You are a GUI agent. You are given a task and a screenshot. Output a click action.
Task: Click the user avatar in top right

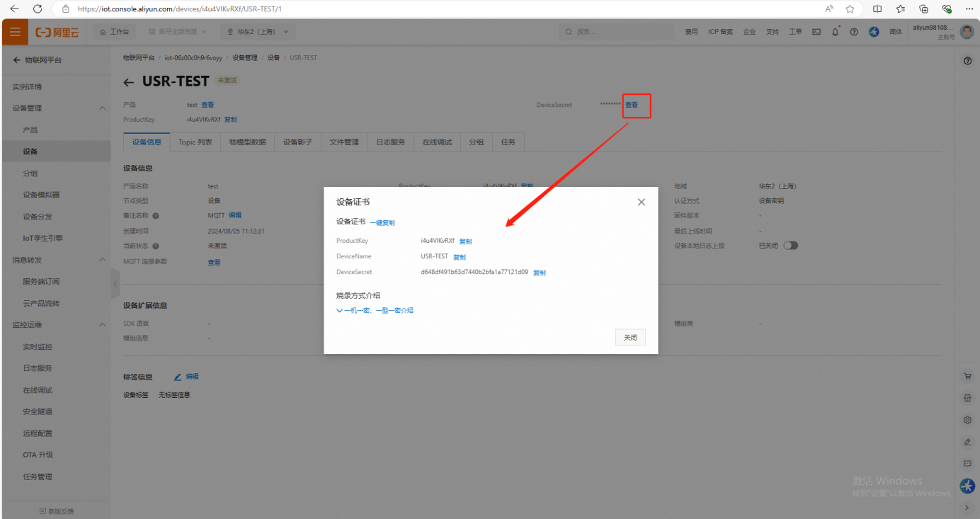pos(967,32)
